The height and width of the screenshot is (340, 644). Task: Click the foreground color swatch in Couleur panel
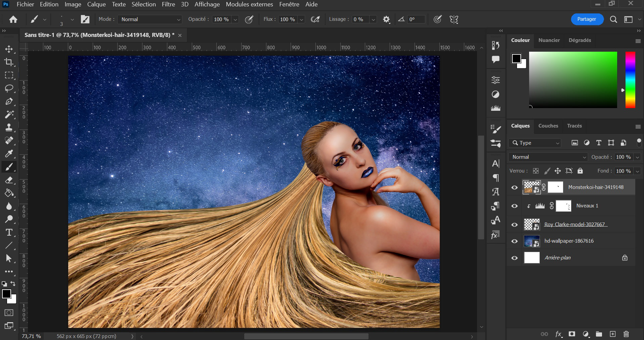pos(516,58)
